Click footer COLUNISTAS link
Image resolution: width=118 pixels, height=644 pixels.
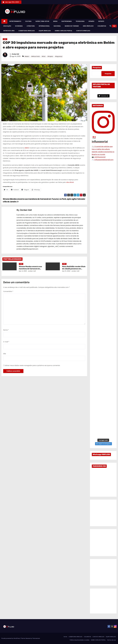pos(87,637)
